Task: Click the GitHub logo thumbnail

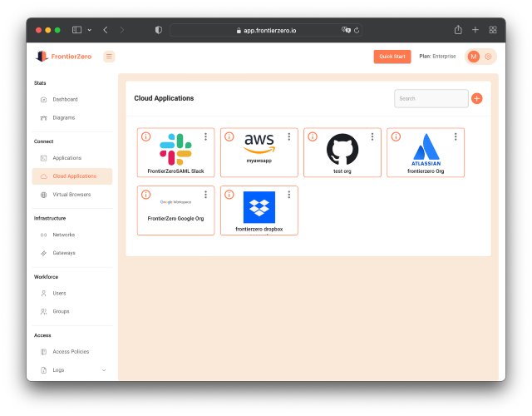Action: click(342, 150)
